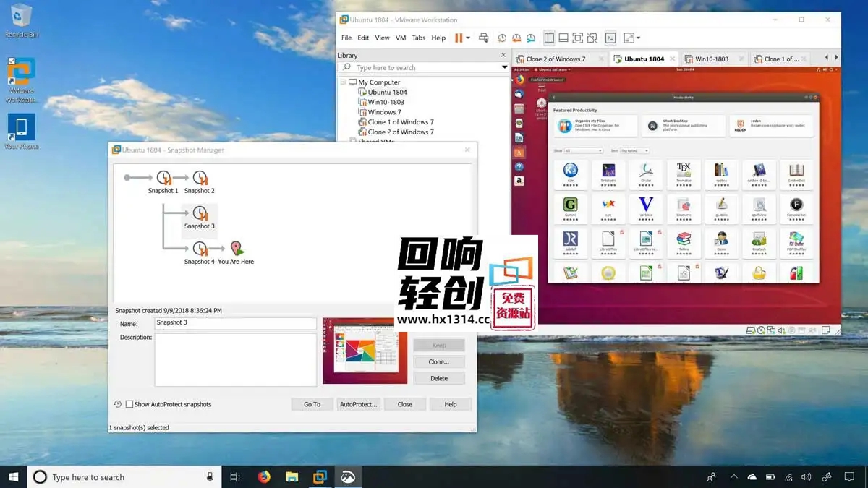Click the Go To button
This screenshot has height=488, width=868.
[x=312, y=404]
